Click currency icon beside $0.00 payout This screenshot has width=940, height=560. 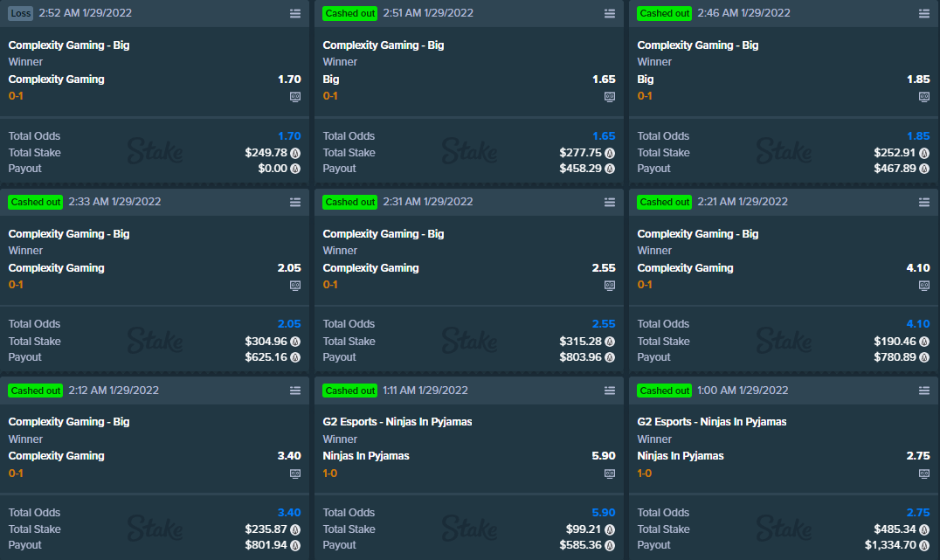click(295, 169)
